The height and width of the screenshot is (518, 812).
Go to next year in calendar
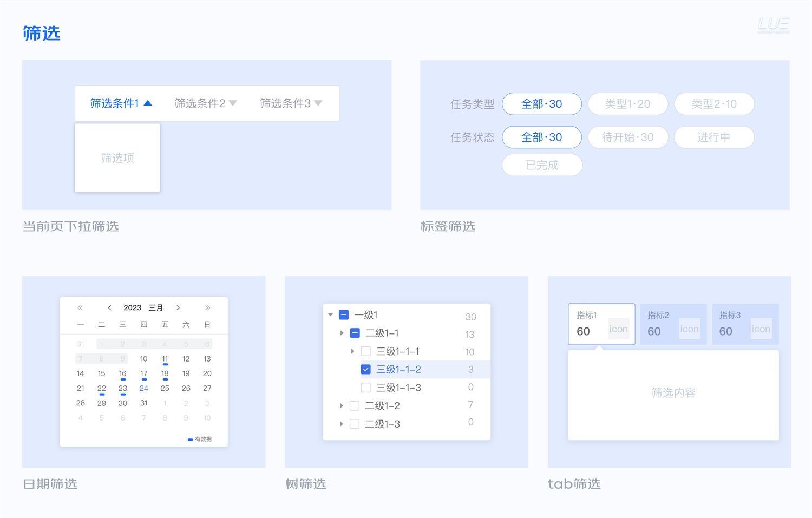[207, 307]
